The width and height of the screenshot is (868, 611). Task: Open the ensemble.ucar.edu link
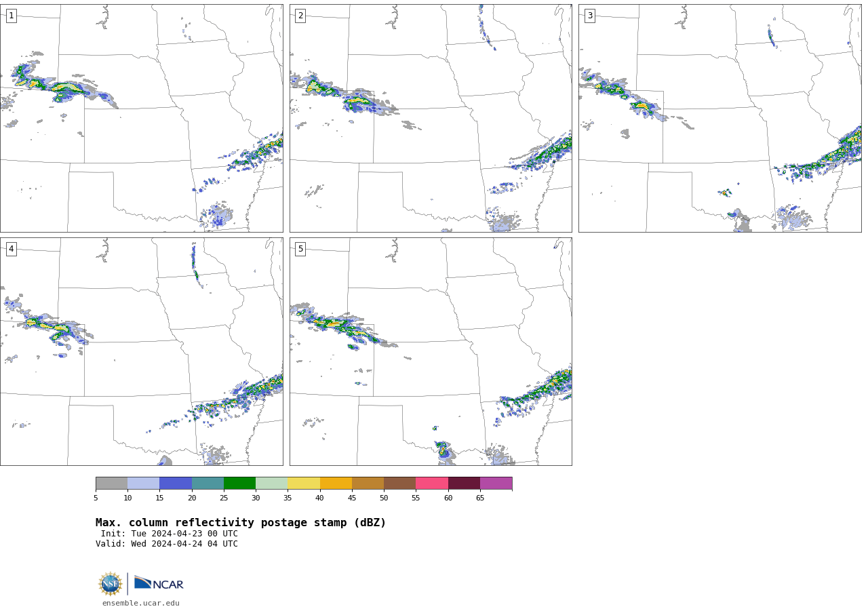coord(141,604)
